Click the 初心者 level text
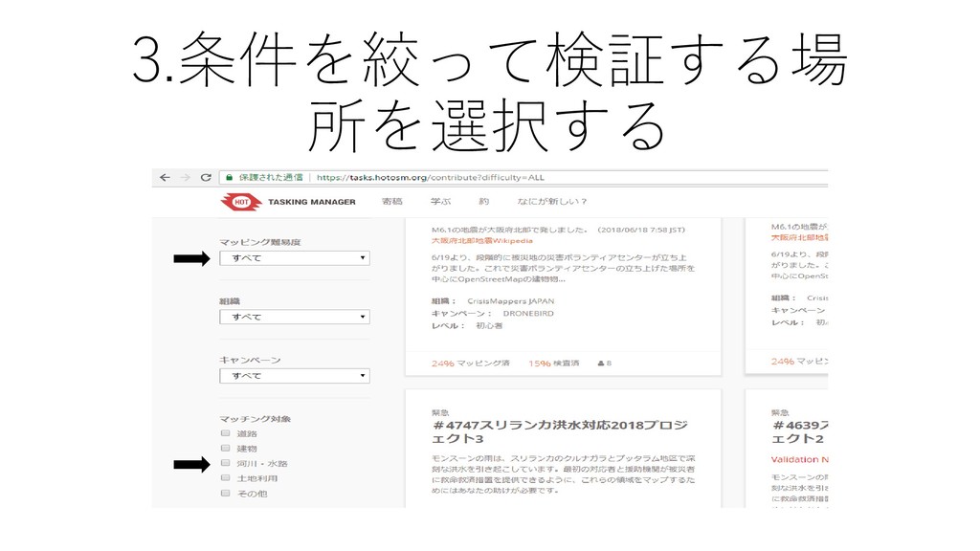This screenshot has width=980, height=551. [489, 325]
